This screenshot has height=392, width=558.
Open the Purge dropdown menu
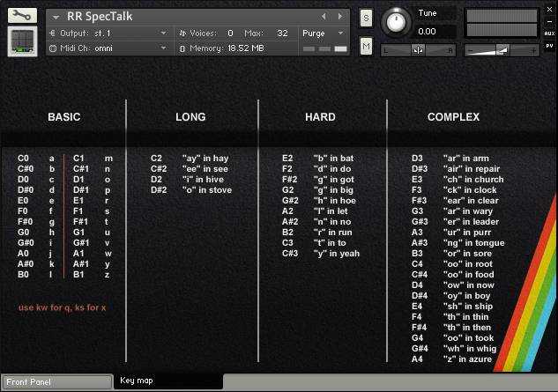(324, 33)
